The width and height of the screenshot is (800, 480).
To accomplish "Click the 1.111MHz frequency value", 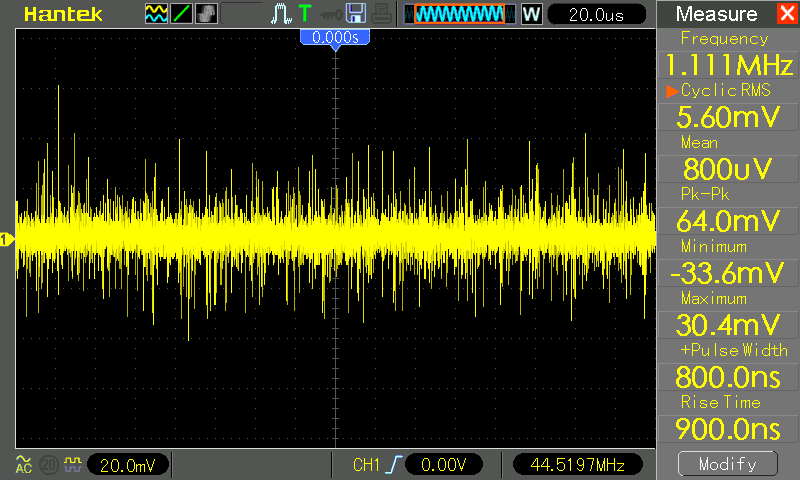I will coord(729,65).
